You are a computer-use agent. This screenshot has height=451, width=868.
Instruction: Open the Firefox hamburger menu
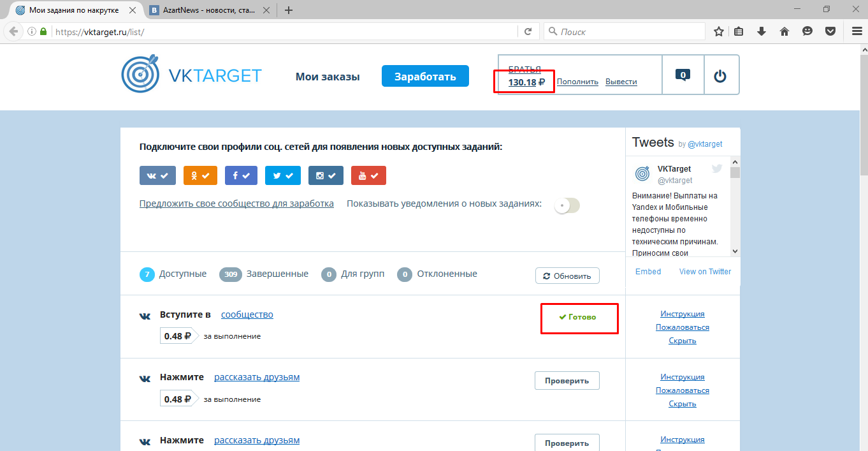click(x=857, y=31)
